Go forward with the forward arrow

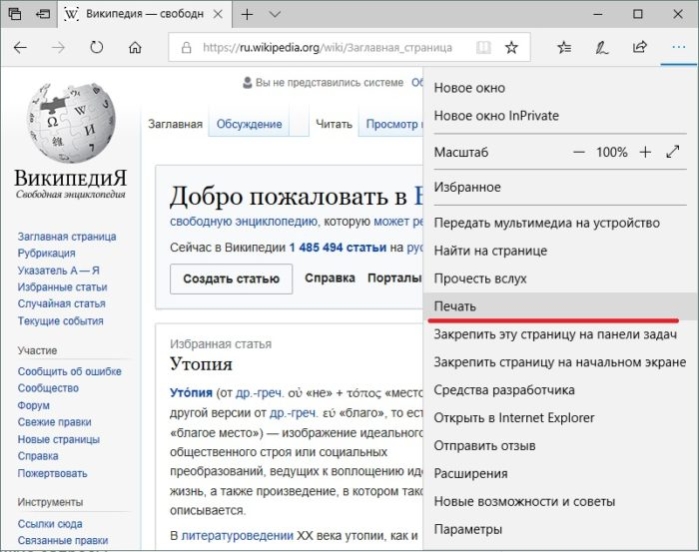click(58, 47)
